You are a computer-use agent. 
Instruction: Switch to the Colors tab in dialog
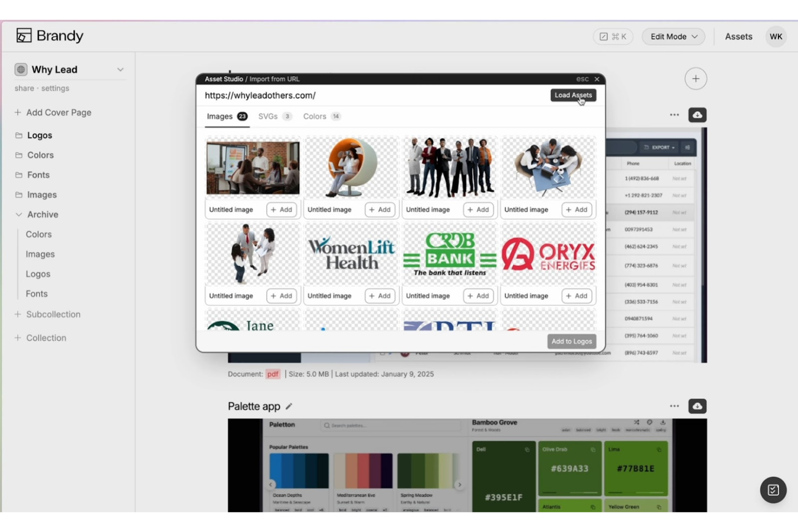click(322, 116)
